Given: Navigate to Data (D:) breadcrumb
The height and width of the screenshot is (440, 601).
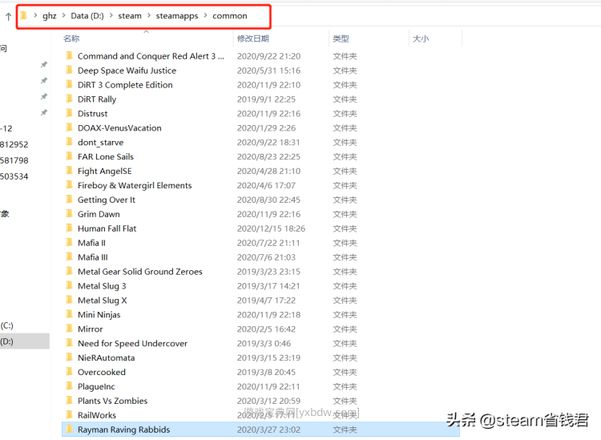Looking at the screenshot, I should pos(87,16).
